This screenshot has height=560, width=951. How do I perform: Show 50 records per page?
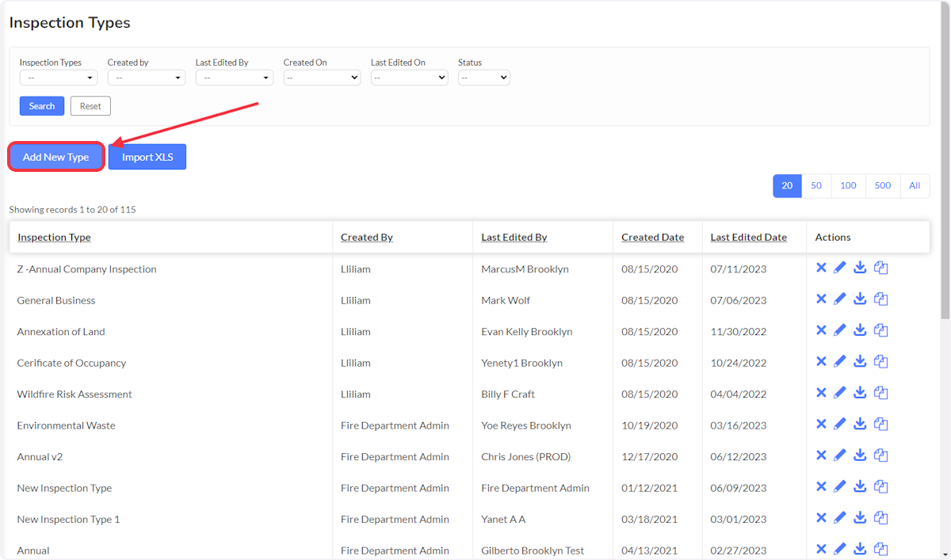tap(816, 185)
